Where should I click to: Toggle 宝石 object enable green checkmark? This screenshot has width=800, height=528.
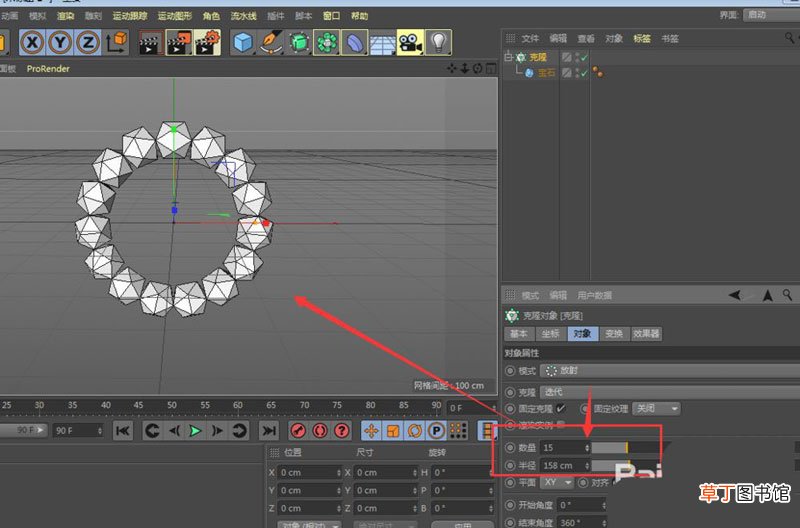[x=584, y=73]
